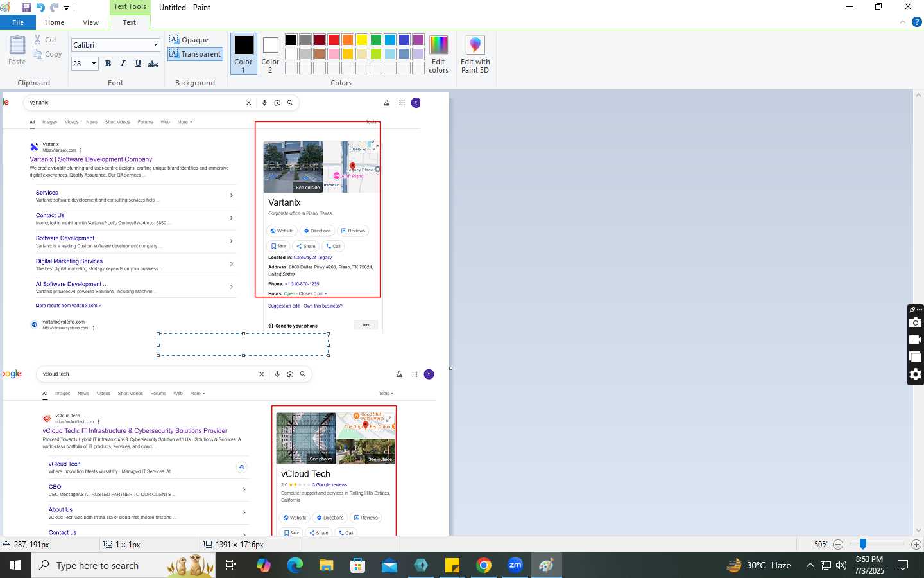Click in the Windows search box

123,565
